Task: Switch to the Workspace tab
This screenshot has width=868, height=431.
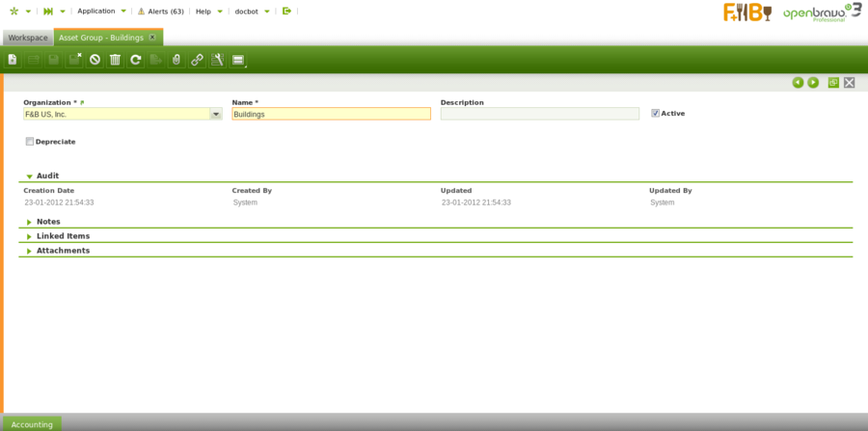Action: [28, 38]
